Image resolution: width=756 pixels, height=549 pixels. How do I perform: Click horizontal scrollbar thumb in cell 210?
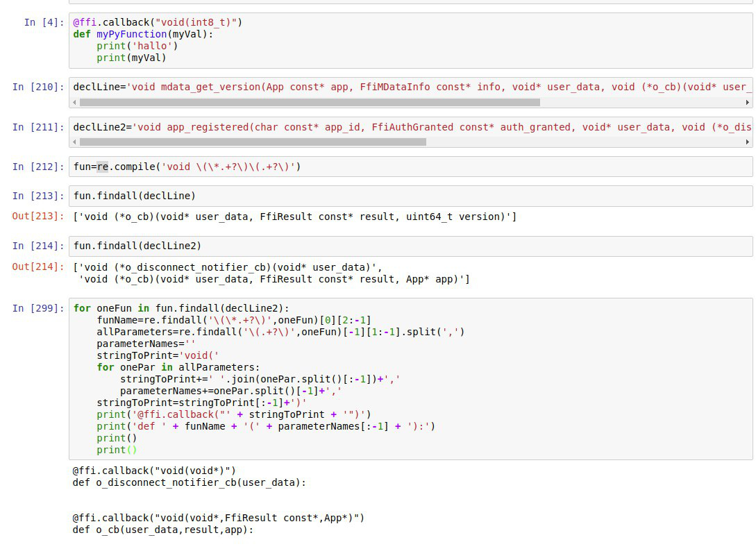point(310,102)
